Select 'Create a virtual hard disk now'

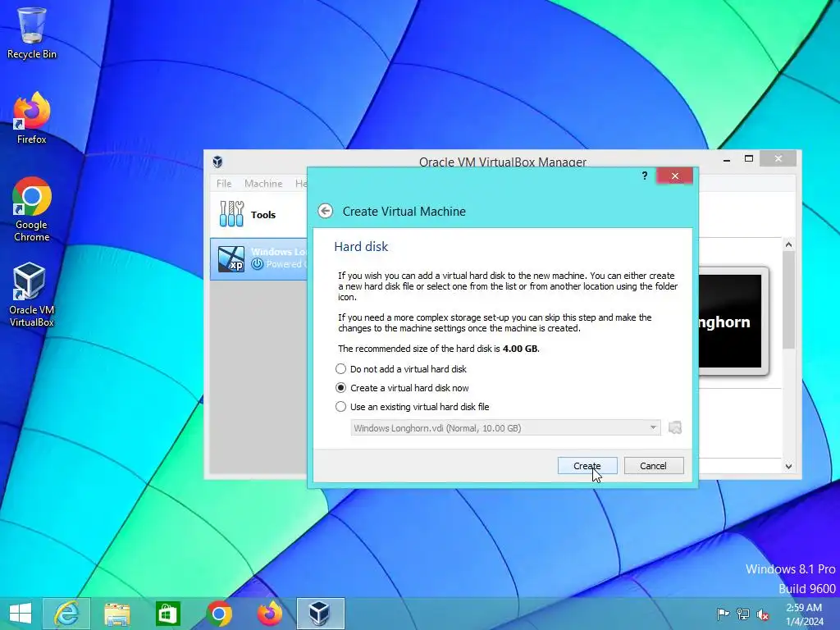pyautogui.click(x=402, y=387)
